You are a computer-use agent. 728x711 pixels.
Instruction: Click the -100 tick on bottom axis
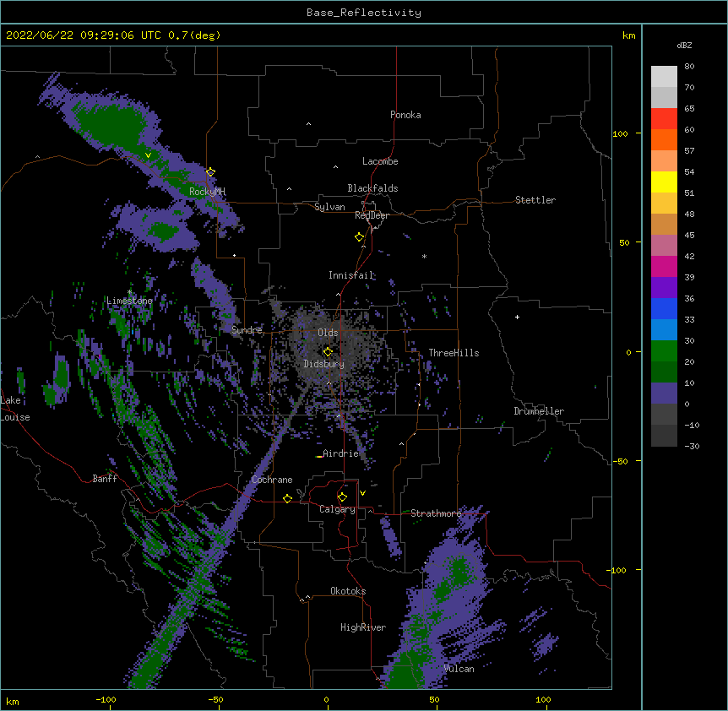coord(106,700)
